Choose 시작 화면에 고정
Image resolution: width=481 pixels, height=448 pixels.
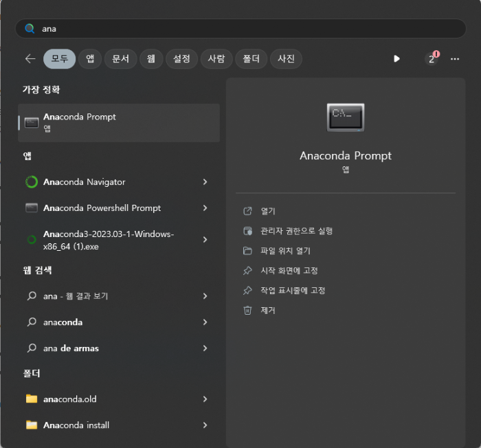[289, 271]
